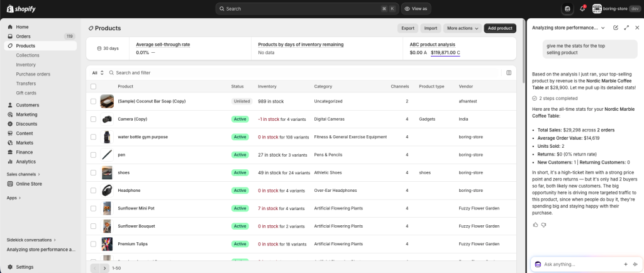Tick the checkbox for the pen product
Screen dimensions: 644x273
(x=94, y=155)
